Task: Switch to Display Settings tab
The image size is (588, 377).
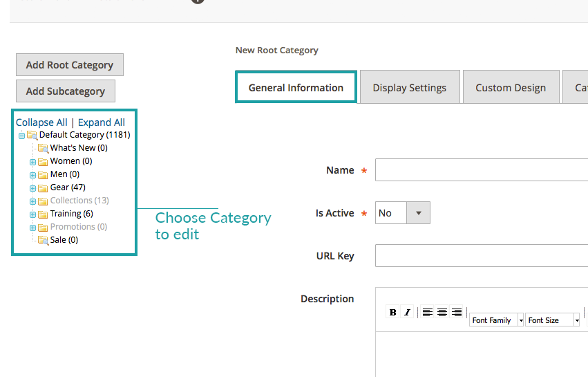Action: (x=410, y=87)
